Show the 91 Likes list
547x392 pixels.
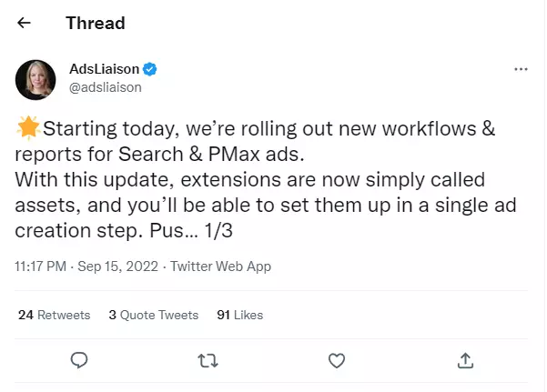(x=239, y=315)
